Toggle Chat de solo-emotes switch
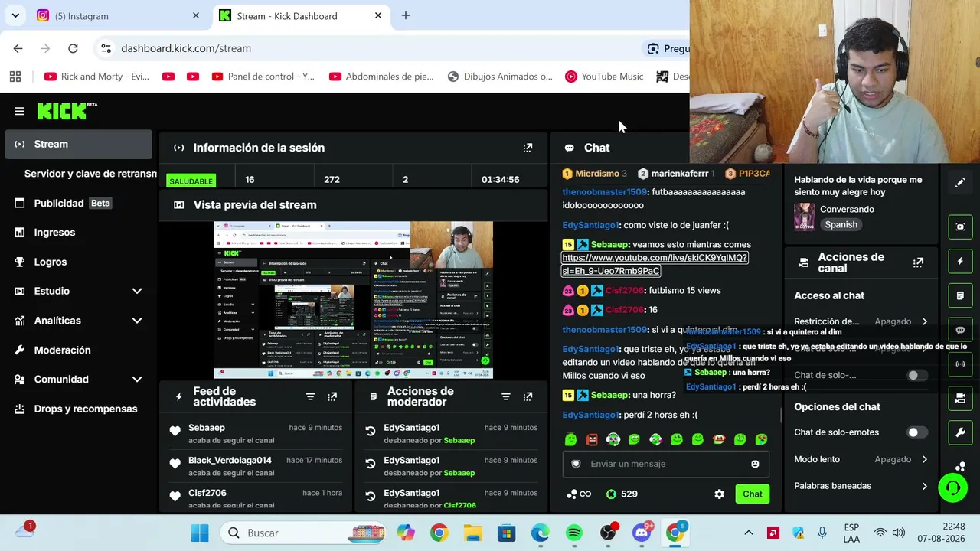This screenshot has height=551, width=980. 916,432
